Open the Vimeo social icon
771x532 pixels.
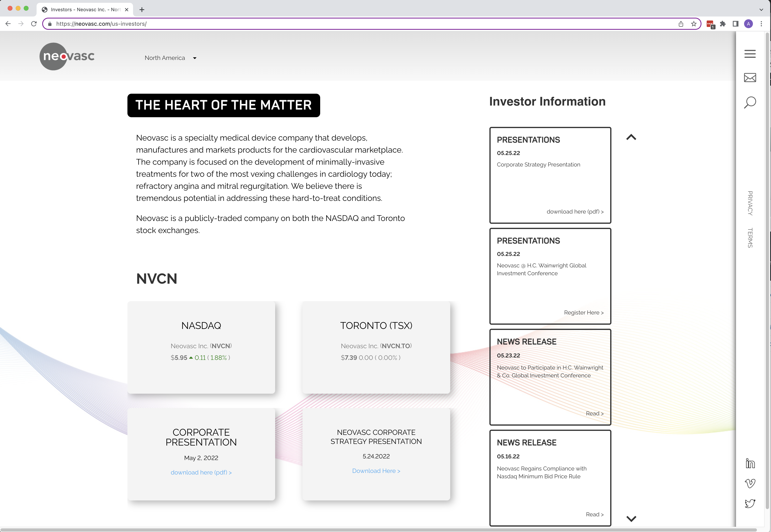pyautogui.click(x=750, y=483)
